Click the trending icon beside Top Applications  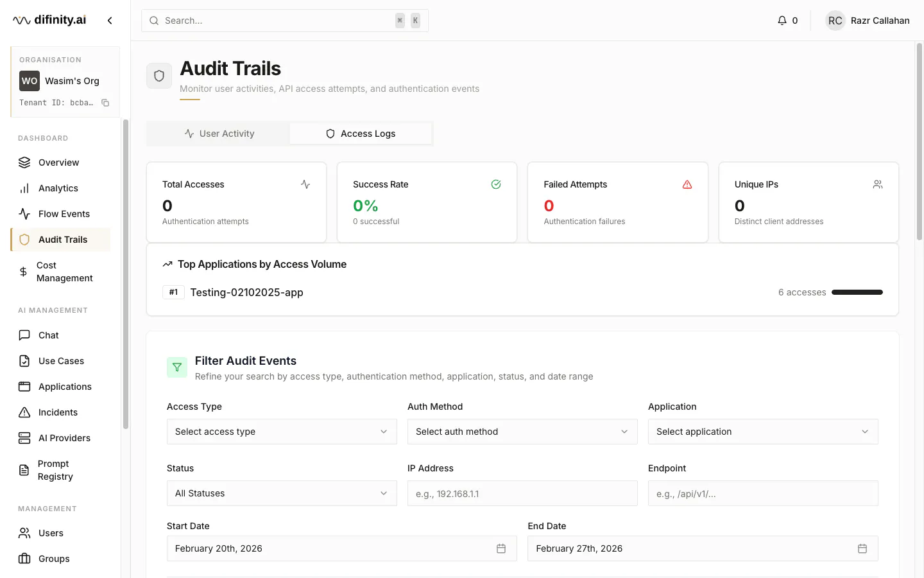point(167,264)
